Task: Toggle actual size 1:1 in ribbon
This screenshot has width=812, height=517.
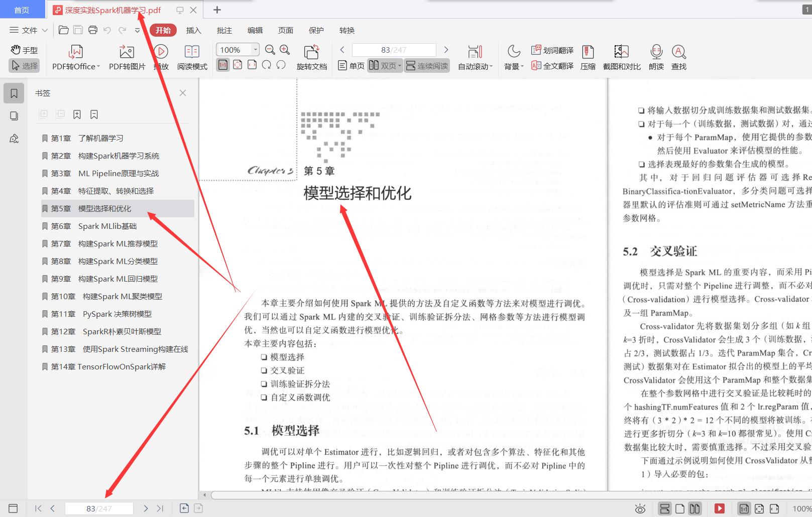Action: tap(223, 65)
